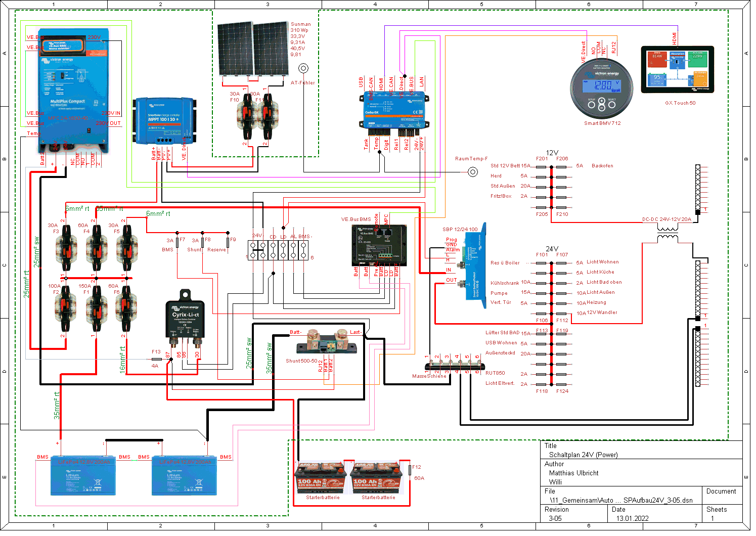Select the Sunman solar panels image
Image resolution: width=756 pixels, height=536 pixels.
pyautogui.click(x=253, y=49)
